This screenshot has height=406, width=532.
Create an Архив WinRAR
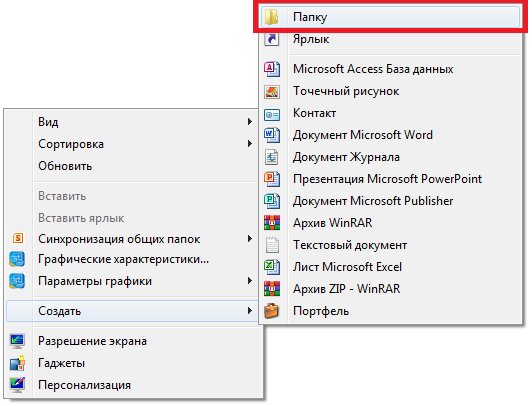click(391, 223)
